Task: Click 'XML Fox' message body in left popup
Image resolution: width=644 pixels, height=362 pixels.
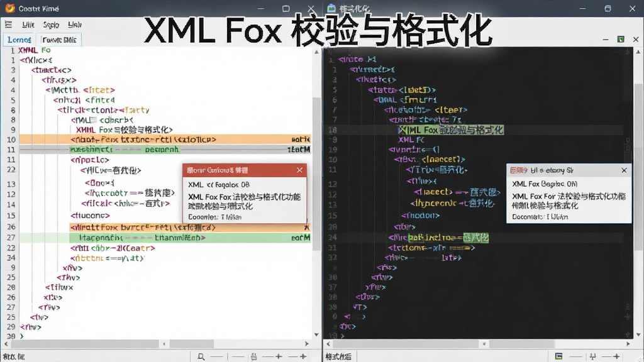Action: [x=244, y=202]
